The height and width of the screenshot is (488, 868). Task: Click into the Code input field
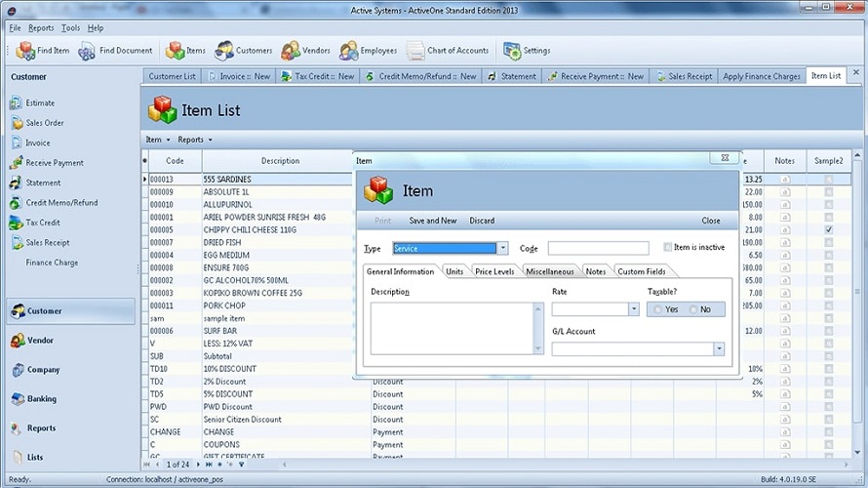coord(599,248)
